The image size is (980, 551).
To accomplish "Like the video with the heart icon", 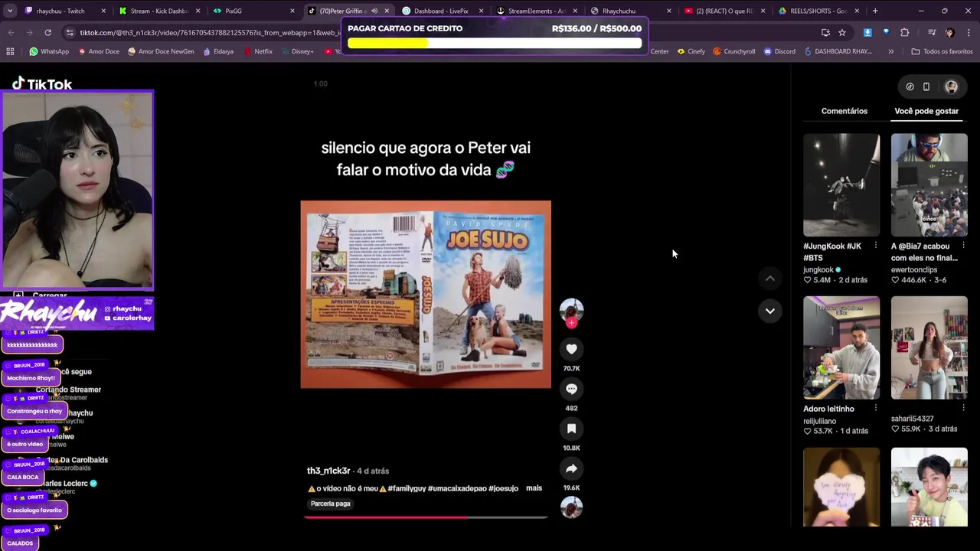I will [x=571, y=349].
